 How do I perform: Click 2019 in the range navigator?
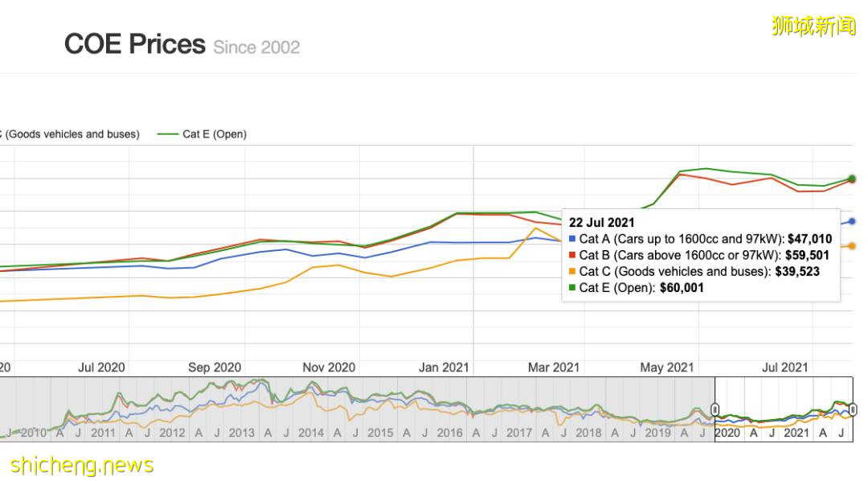[x=657, y=433]
